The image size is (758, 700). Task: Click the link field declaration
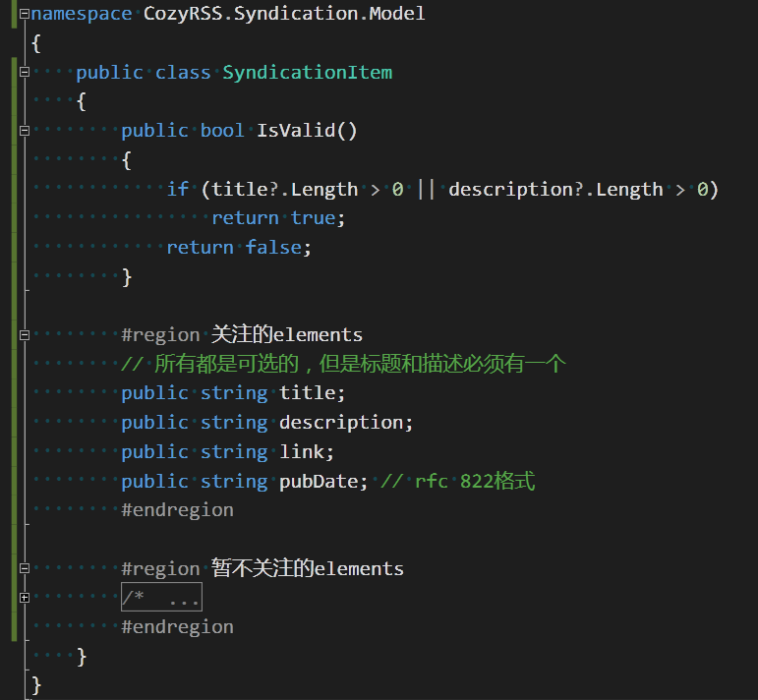[x=227, y=452]
